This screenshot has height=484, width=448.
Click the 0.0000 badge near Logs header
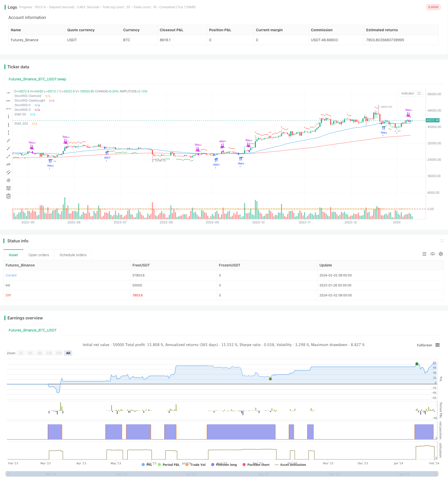pyautogui.click(x=433, y=7)
